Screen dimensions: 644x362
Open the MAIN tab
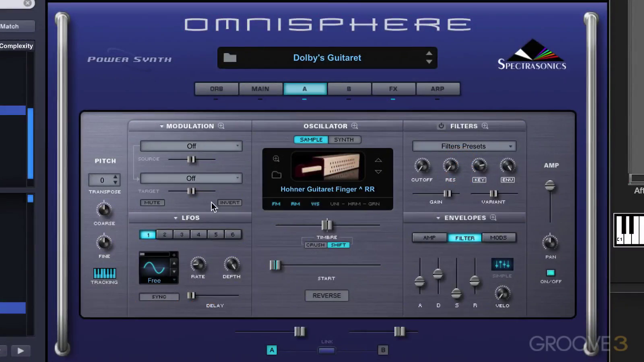coord(260,89)
